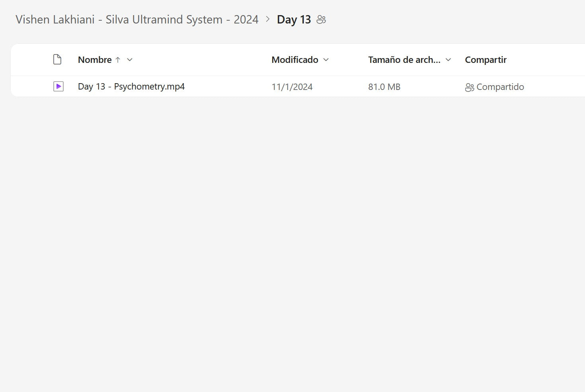Sort by the Modificado column header

pos(294,60)
